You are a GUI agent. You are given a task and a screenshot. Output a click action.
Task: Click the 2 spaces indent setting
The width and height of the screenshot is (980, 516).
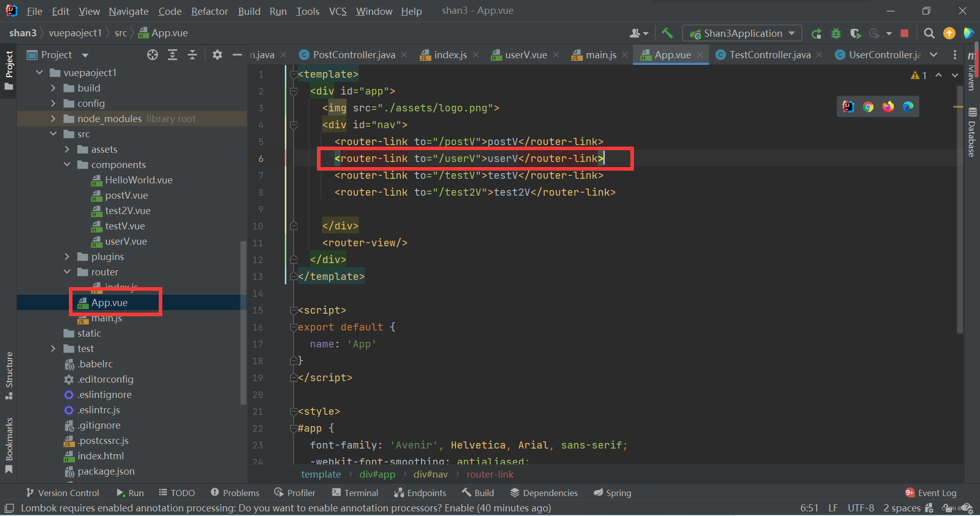pyautogui.click(x=902, y=508)
